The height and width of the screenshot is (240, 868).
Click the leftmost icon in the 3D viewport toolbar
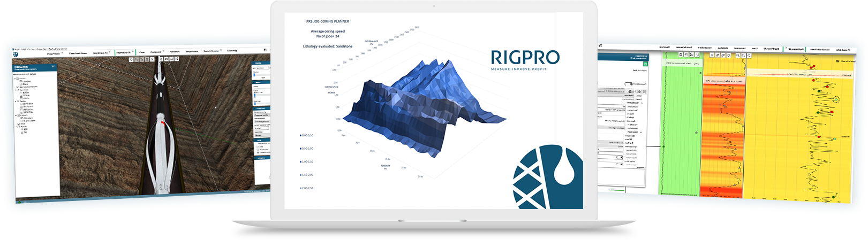(x=131, y=59)
